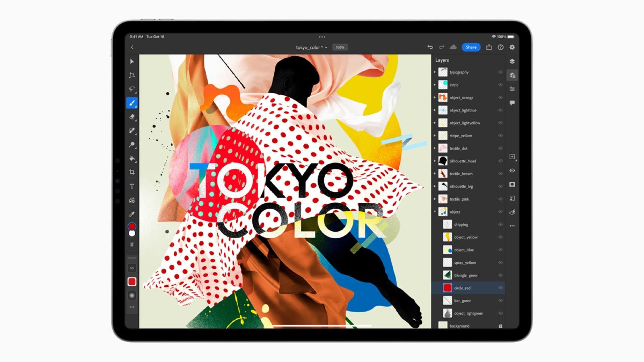The image size is (644, 362).
Task: Select the Spot Healing tool
Action: tap(132, 131)
